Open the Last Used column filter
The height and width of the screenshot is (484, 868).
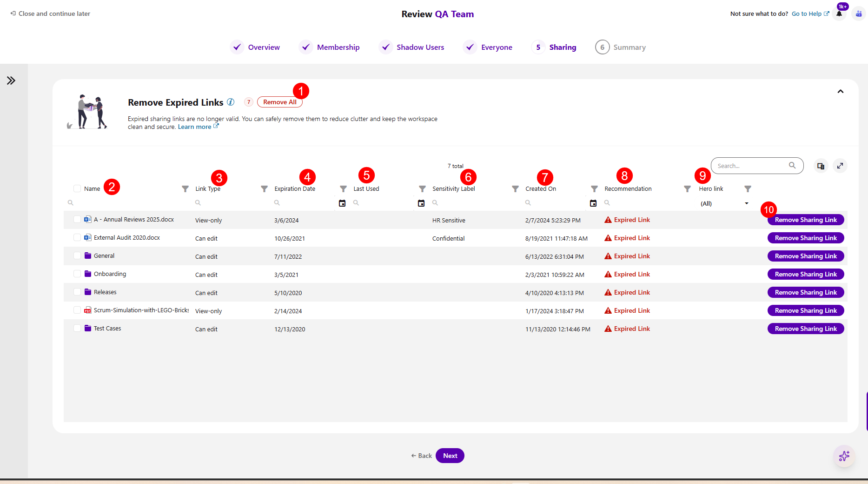(x=422, y=189)
